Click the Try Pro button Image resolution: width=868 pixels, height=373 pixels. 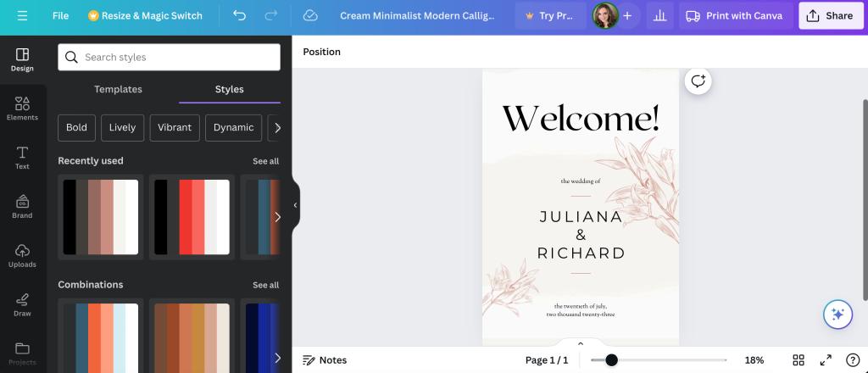(x=550, y=15)
